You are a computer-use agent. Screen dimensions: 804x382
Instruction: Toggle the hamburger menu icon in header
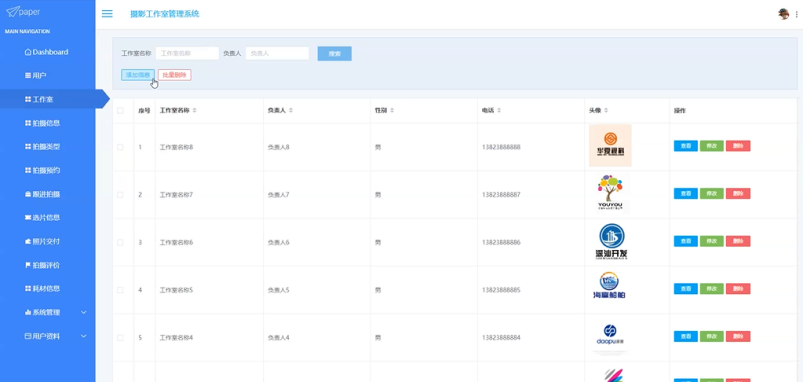[107, 14]
